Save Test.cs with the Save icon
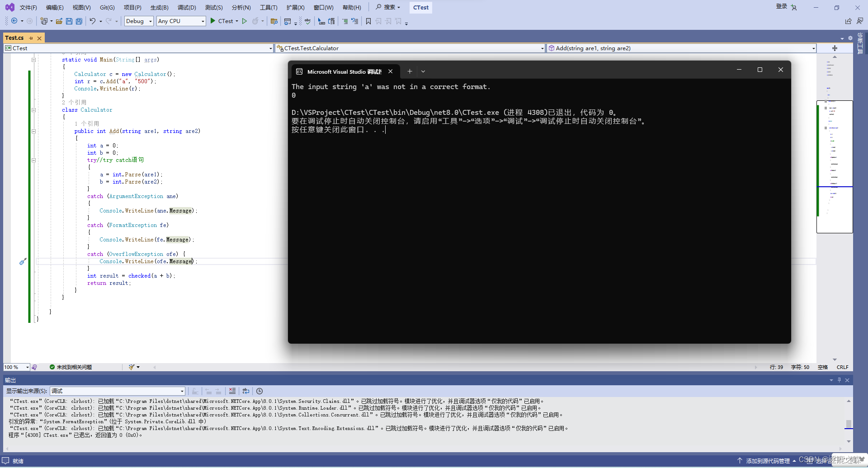 (69, 21)
